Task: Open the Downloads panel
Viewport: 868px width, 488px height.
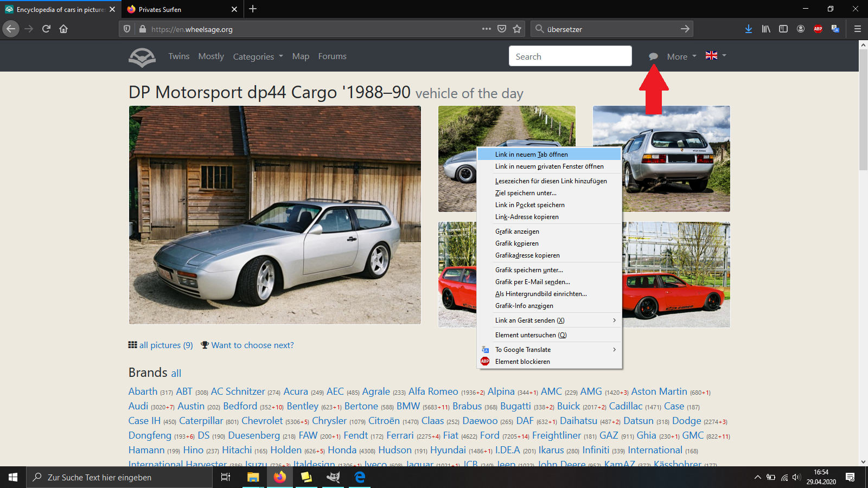Action: [749, 29]
